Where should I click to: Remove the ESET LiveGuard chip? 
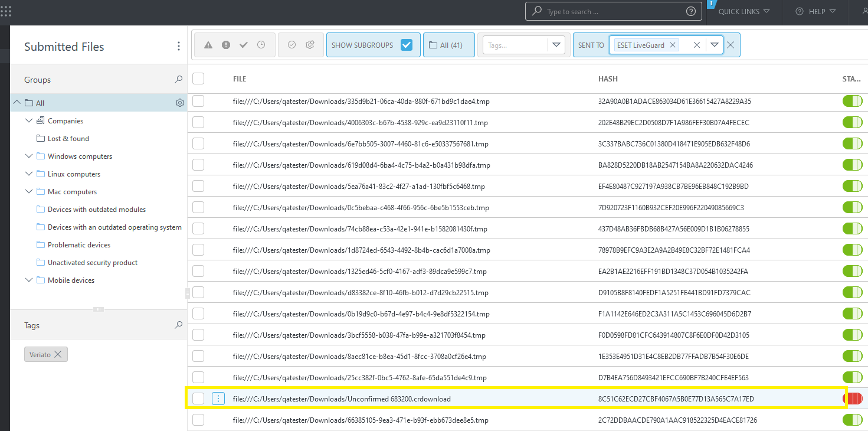pyautogui.click(x=672, y=45)
